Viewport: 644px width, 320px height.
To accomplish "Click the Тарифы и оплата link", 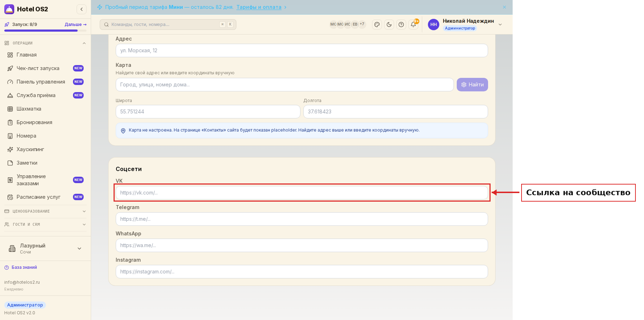I will click(x=259, y=7).
